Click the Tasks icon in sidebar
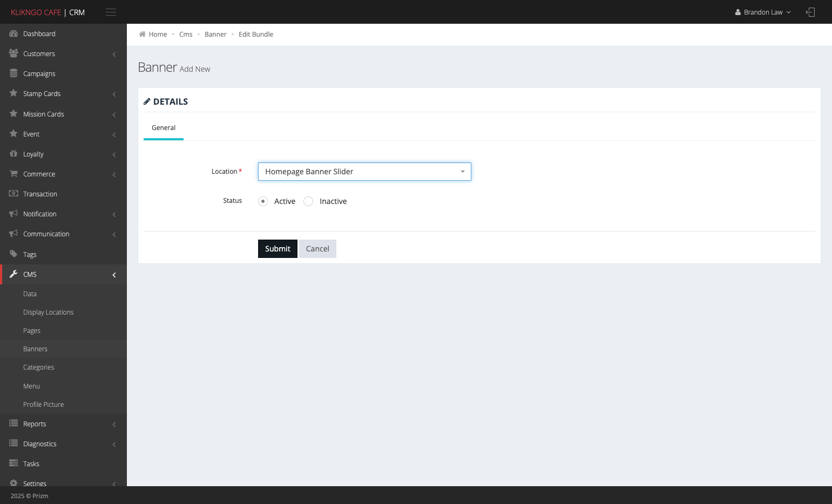 pos(13,464)
